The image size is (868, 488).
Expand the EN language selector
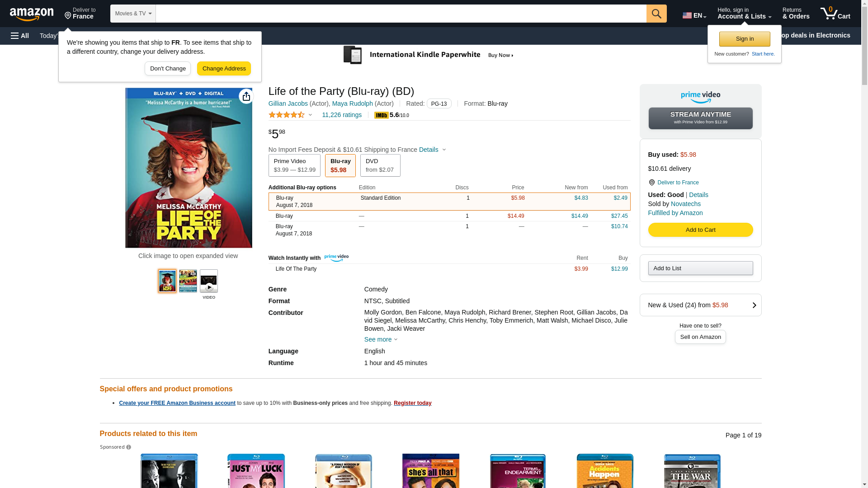pyautogui.click(x=694, y=15)
